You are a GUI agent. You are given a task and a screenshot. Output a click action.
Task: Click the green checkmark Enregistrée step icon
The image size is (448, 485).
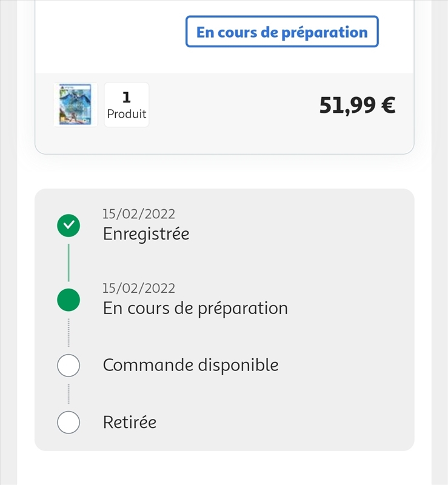[69, 226]
